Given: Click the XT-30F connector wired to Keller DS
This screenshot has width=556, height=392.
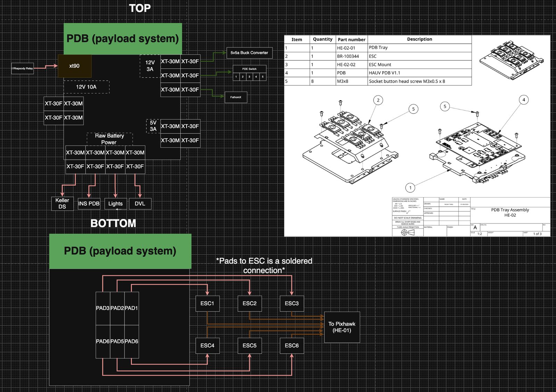Looking at the screenshot, I should (x=75, y=167).
